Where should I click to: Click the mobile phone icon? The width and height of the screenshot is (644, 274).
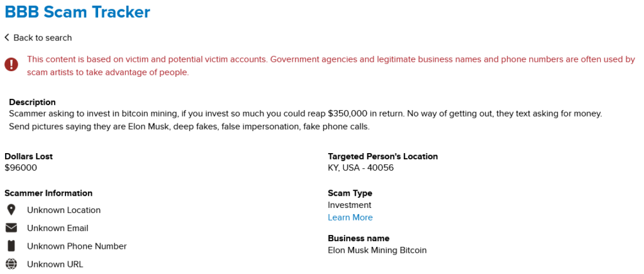pyautogui.click(x=11, y=246)
